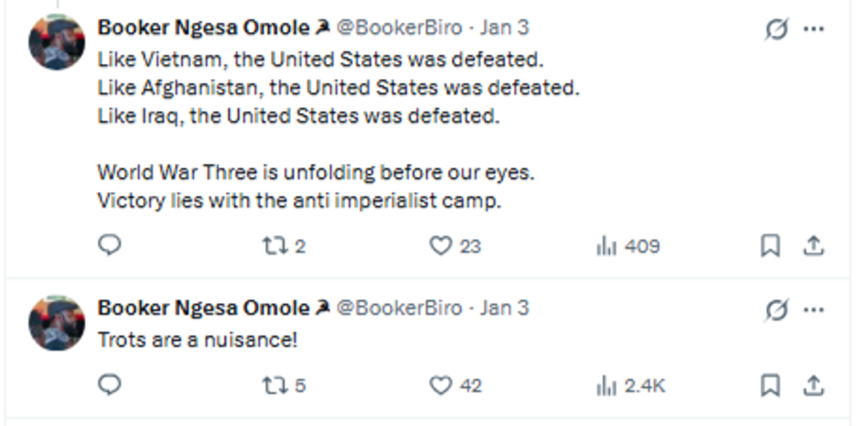The image size is (868, 426).
Task: Share the World War Three tweet
Action: point(813,246)
